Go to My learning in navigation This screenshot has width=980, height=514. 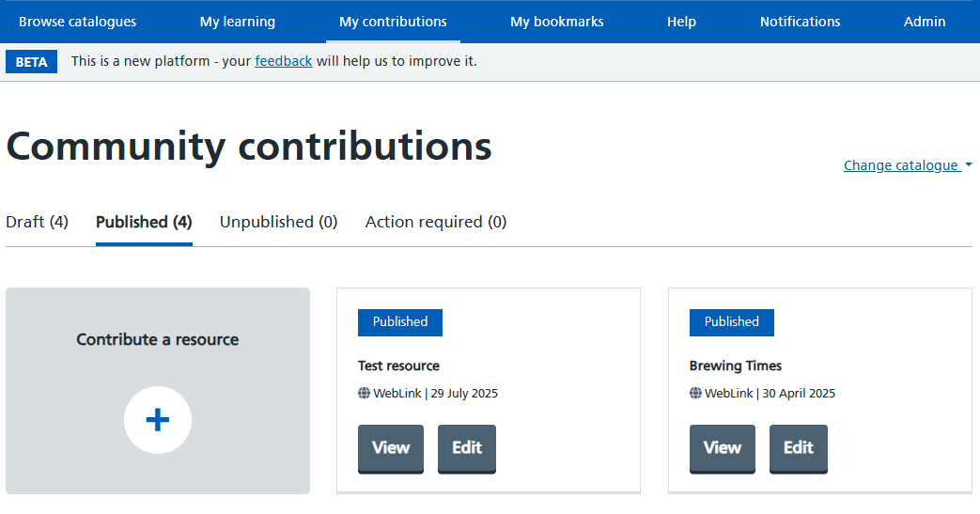pyautogui.click(x=238, y=22)
